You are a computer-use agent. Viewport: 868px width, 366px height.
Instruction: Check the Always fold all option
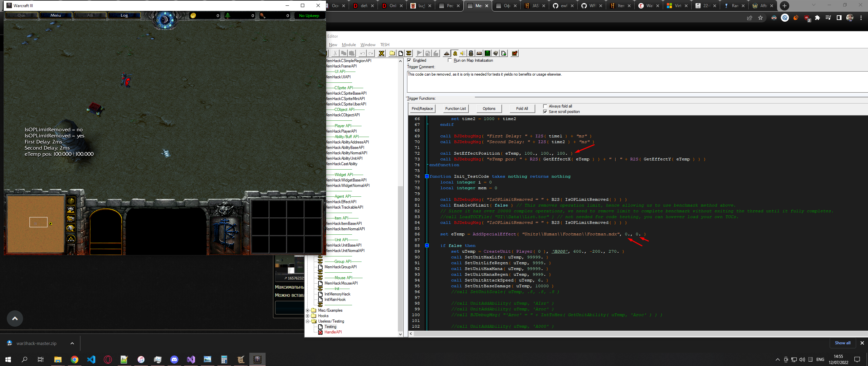545,106
